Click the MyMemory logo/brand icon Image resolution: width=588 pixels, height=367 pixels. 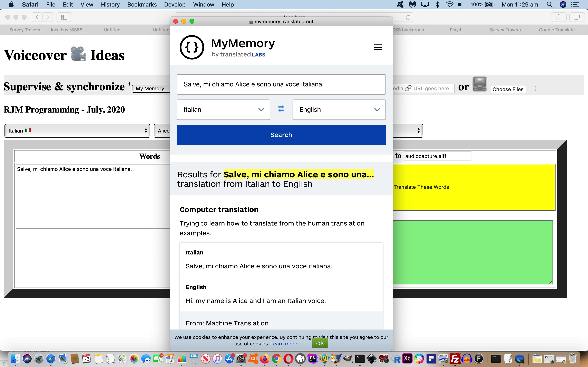(x=191, y=47)
